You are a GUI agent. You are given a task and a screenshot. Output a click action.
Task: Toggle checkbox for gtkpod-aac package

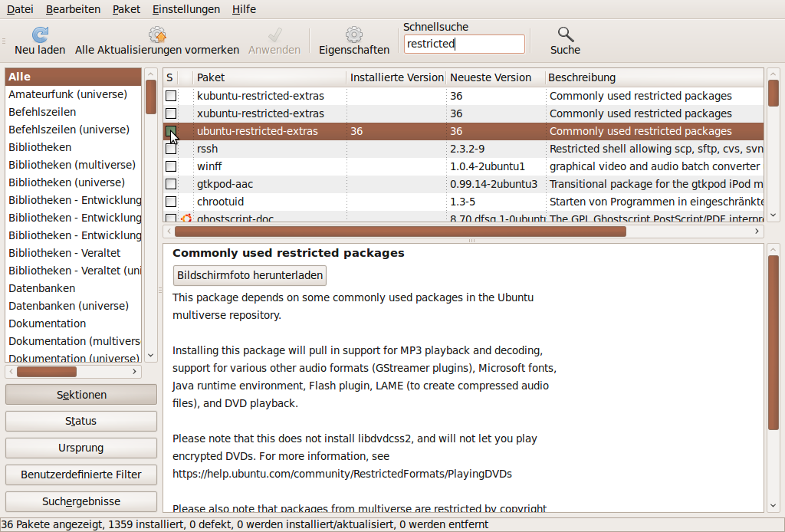pyautogui.click(x=171, y=184)
